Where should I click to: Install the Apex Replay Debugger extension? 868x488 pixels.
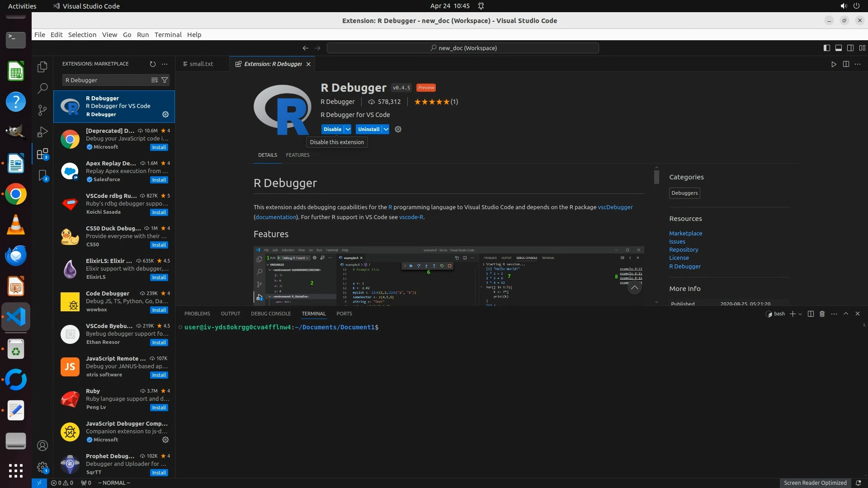159,180
